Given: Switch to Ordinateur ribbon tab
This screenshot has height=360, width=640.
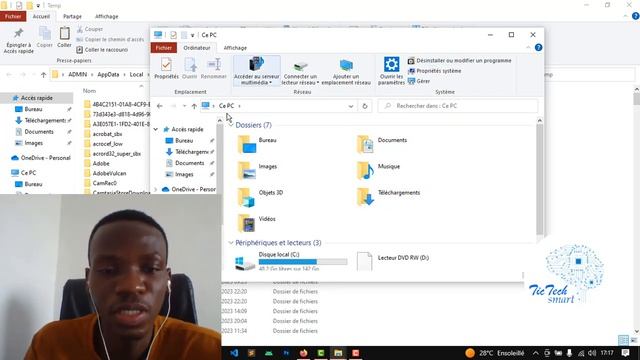Looking at the screenshot, I should (x=197, y=48).
